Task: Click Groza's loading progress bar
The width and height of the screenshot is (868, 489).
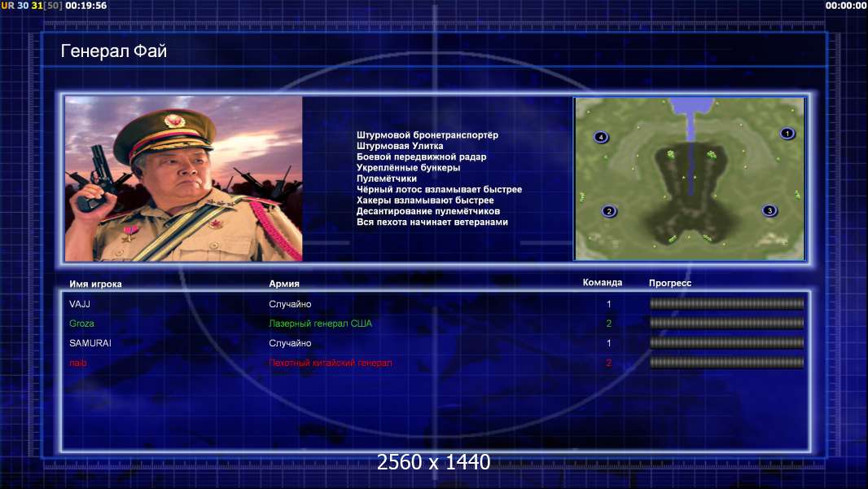Action: click(x=727, y=323)
